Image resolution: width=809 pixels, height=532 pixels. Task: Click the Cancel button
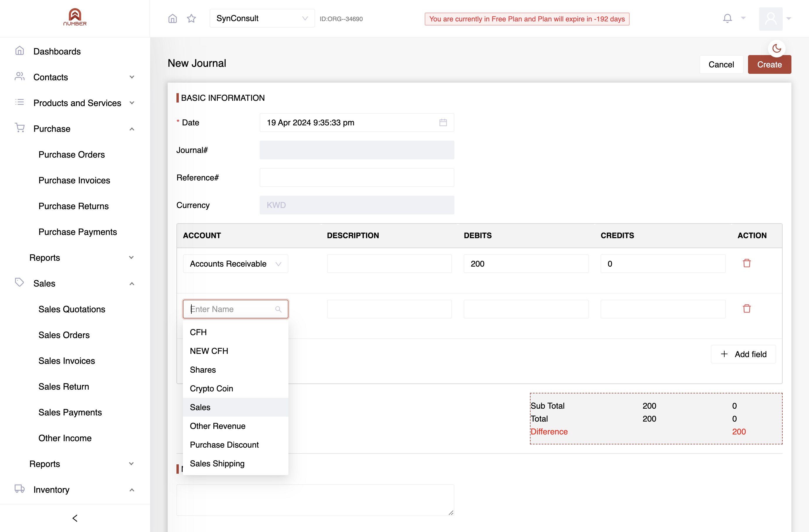(x=721, y=64)
